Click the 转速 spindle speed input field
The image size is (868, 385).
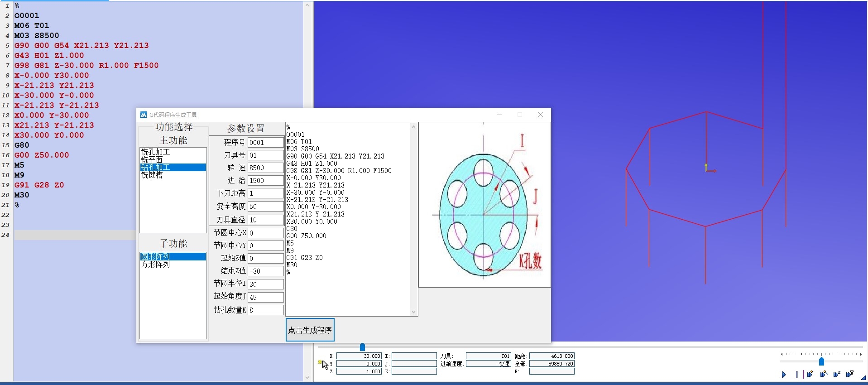point(265,168)
